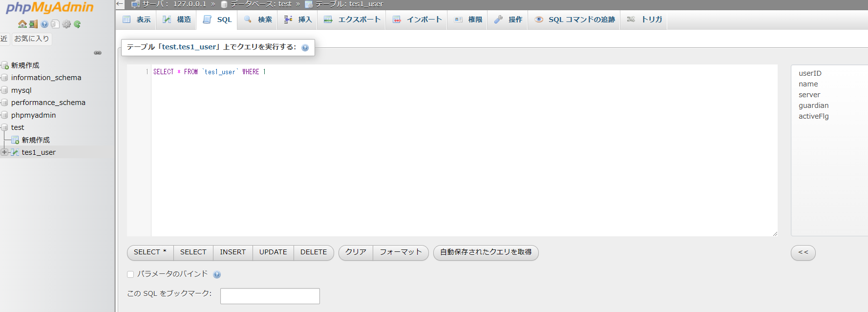Screen dimensions: 868x312
Task: Select server in the column list
Action: click(809, 95)
